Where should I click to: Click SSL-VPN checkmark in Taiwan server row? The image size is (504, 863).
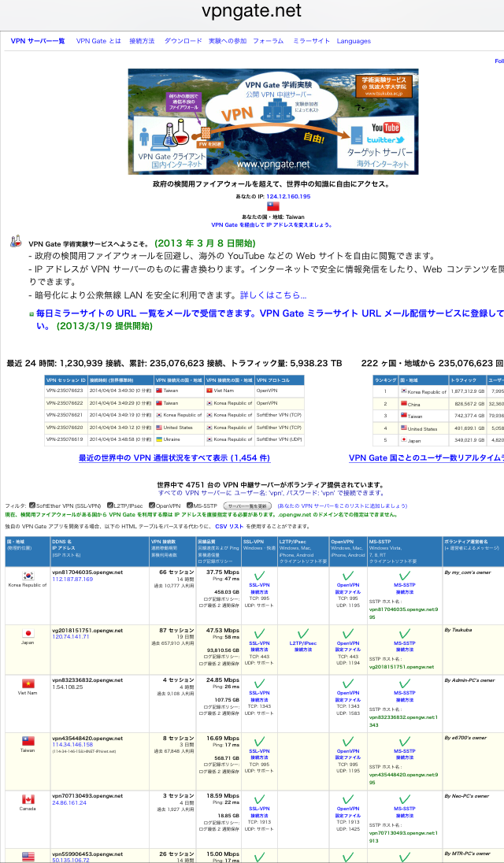coord(259,743)
